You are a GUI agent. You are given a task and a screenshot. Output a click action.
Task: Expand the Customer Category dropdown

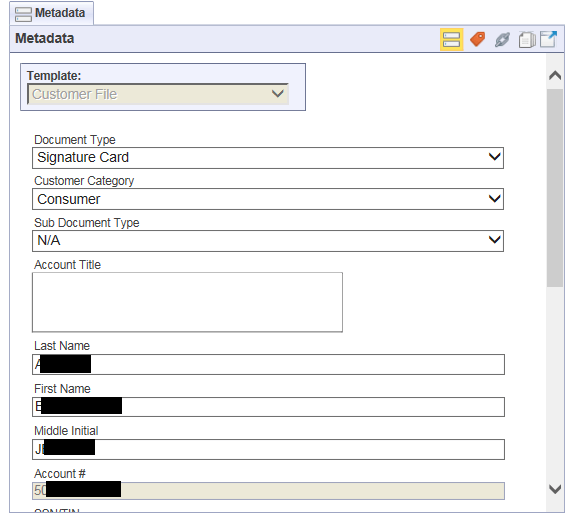click(x=268, y=199)
